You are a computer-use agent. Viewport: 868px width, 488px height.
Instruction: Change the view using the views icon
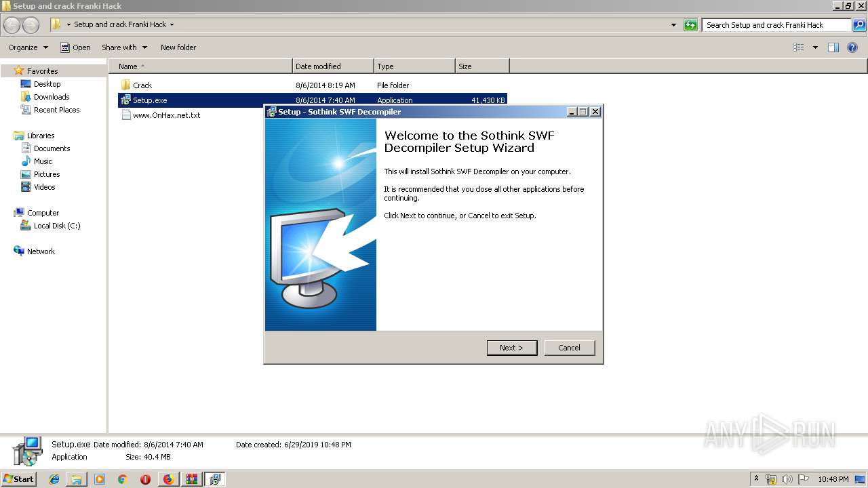coord(799,47)
